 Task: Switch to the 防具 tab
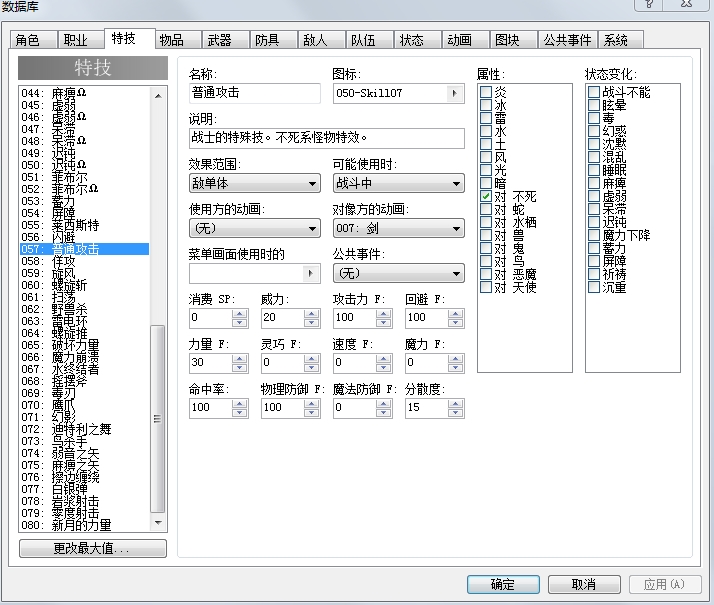273,40
